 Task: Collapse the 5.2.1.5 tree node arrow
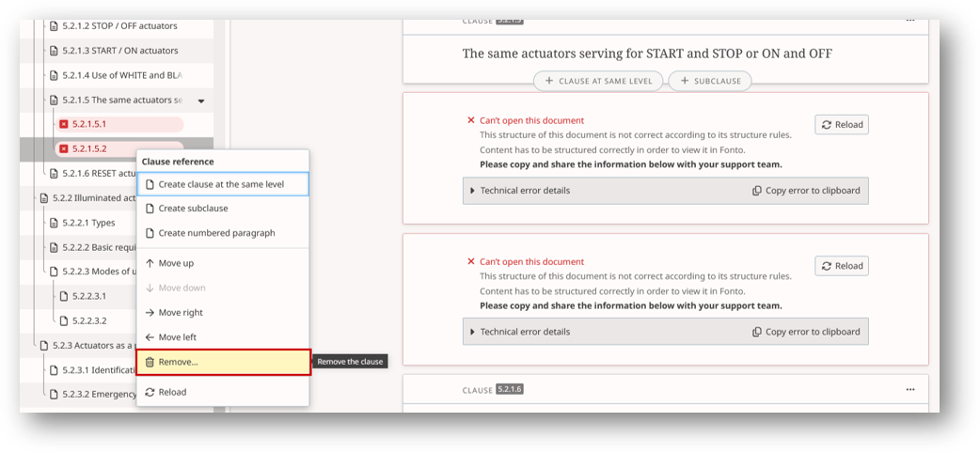pos(200,101)
